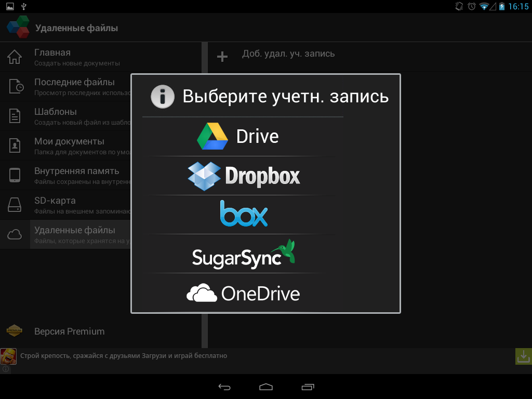This screenshot has width=532, height=399.
Task: Select Удаленные файлы menu entry
Action: click(x=65, y=234)
